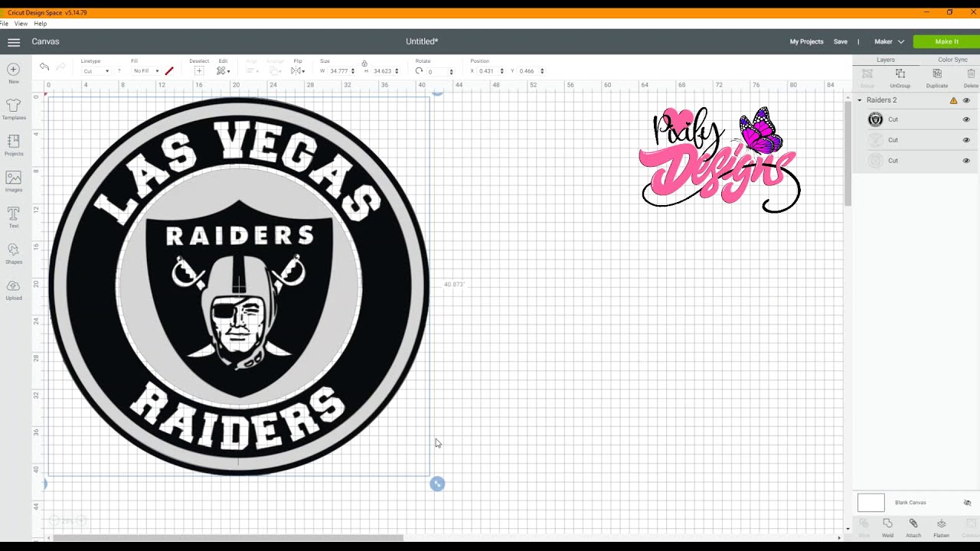Switch to the Layers tab
Image resolution: width=980 pixels, height=551 pixels.
885,60
